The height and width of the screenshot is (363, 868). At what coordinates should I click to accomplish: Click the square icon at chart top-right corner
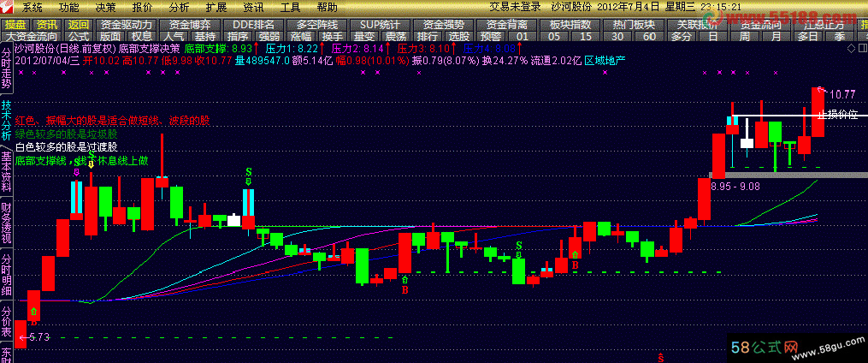pos(860,50)
